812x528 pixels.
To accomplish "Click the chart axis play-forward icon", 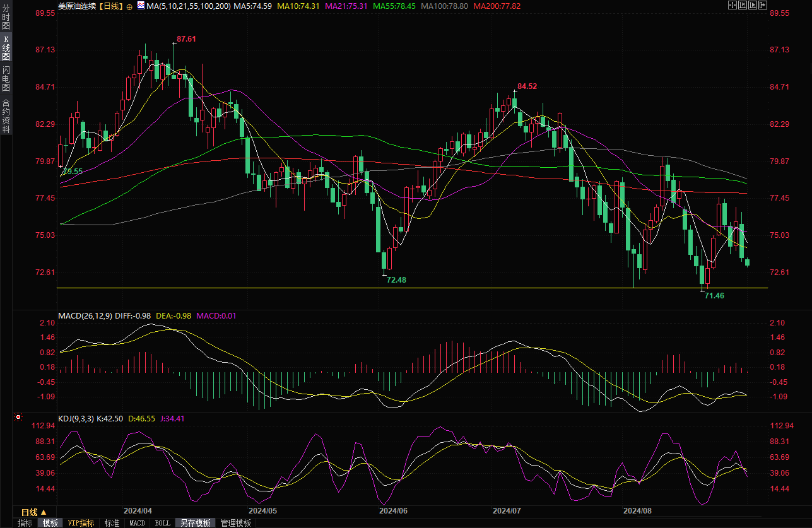I will 753,5.
